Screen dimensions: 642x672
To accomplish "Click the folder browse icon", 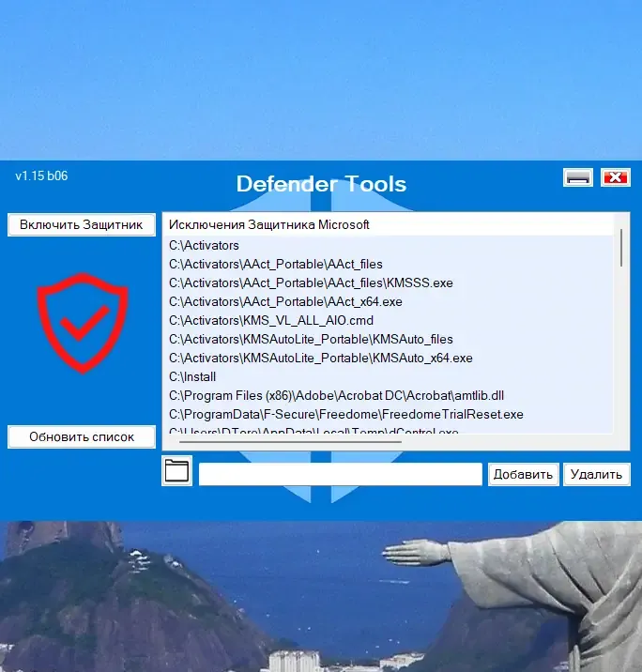I will tap(177, 470).
